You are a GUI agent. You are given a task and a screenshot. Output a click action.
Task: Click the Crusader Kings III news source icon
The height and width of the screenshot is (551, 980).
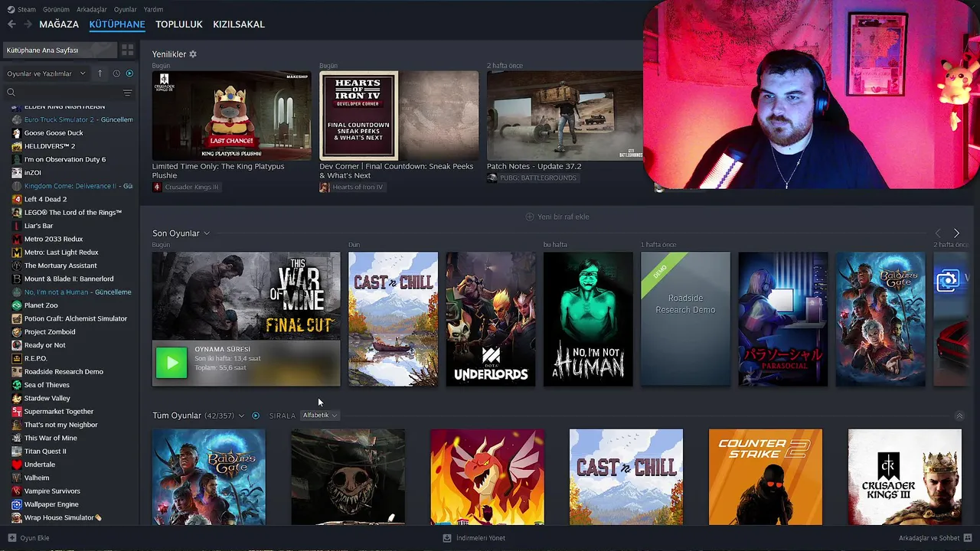coord(157,187)
